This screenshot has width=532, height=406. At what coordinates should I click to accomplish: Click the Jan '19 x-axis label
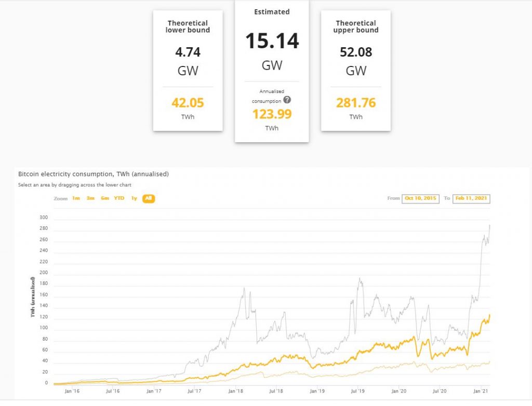click(317, 391)
